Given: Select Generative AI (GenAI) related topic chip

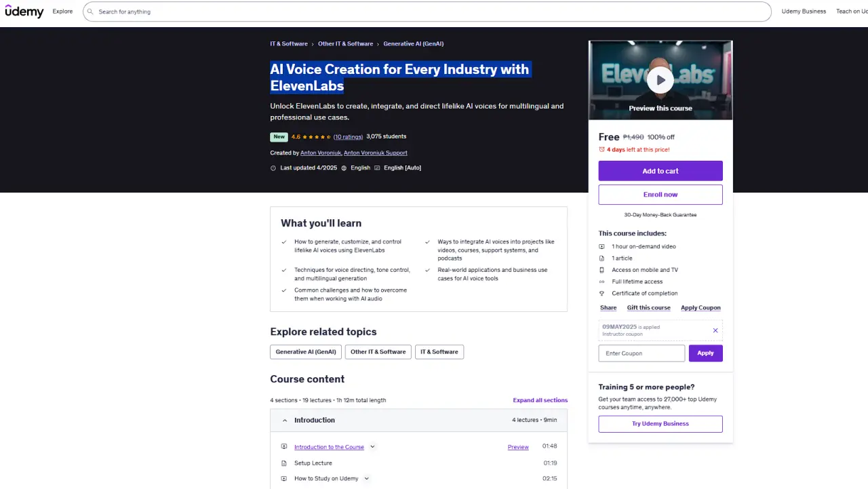Looking at the screenshot, I should pos(306,352).
